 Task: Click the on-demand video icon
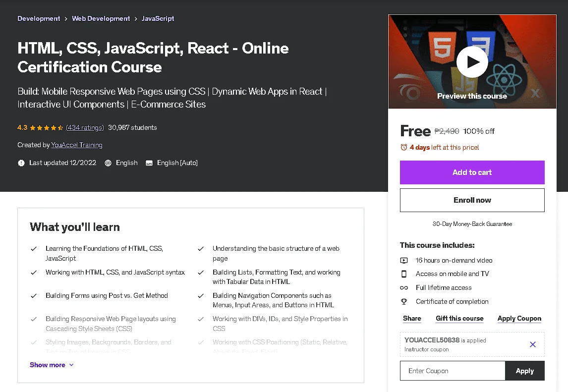point(404,261)
